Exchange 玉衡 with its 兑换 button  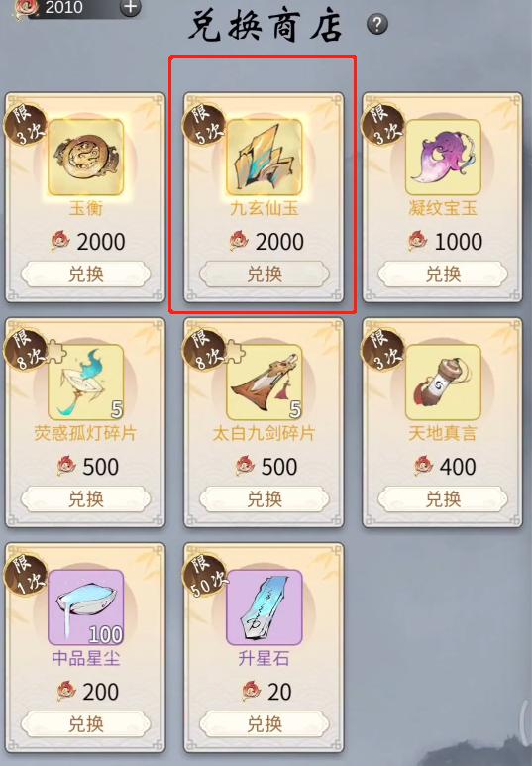point(86,274)
